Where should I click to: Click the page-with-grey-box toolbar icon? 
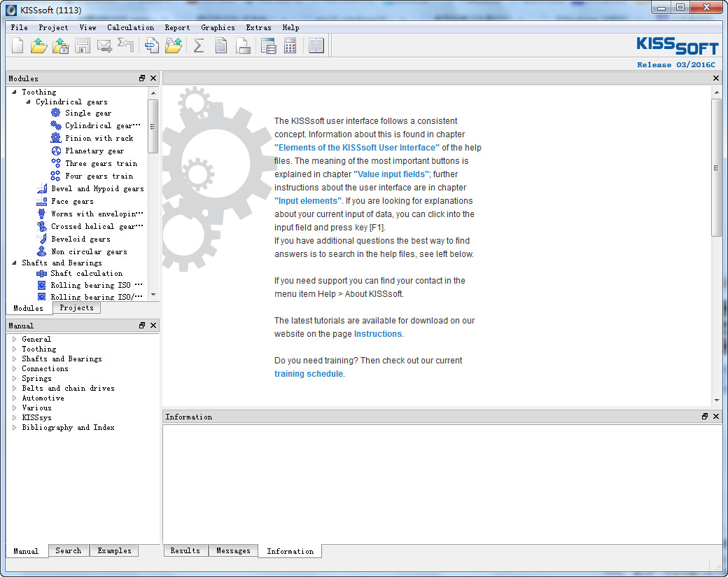click(x=244, y=46)
